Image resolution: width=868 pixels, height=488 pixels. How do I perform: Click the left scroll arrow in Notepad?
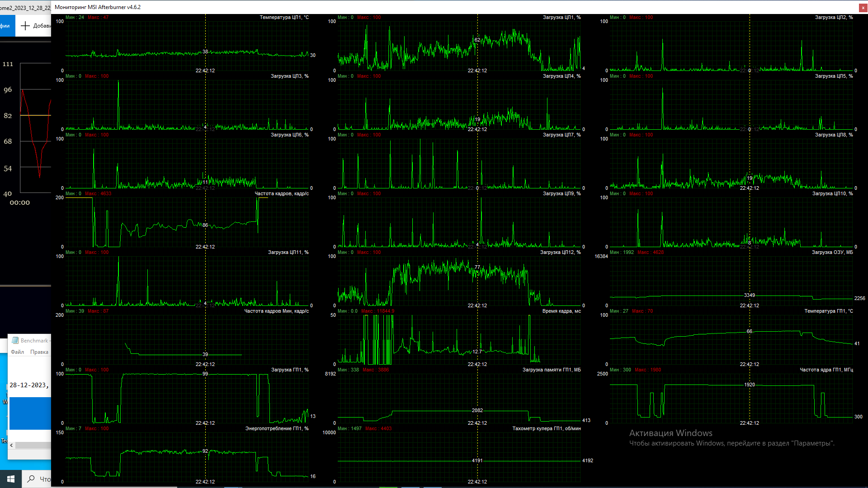pos(11,446)
